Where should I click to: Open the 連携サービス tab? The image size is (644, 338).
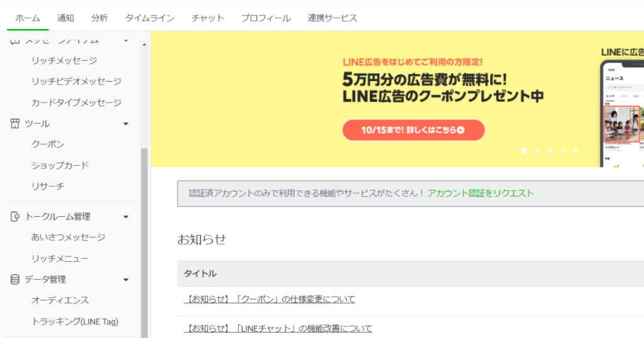point(333,18)
